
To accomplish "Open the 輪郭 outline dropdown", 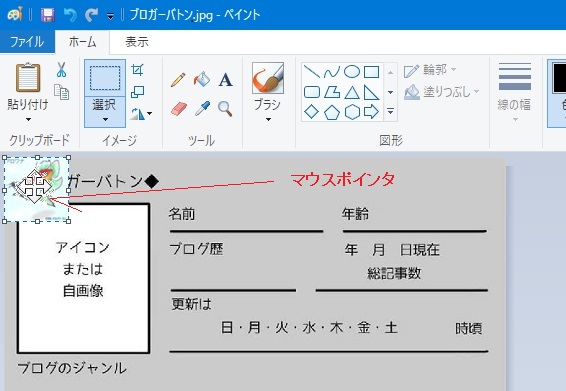I will tap(430, 70).
